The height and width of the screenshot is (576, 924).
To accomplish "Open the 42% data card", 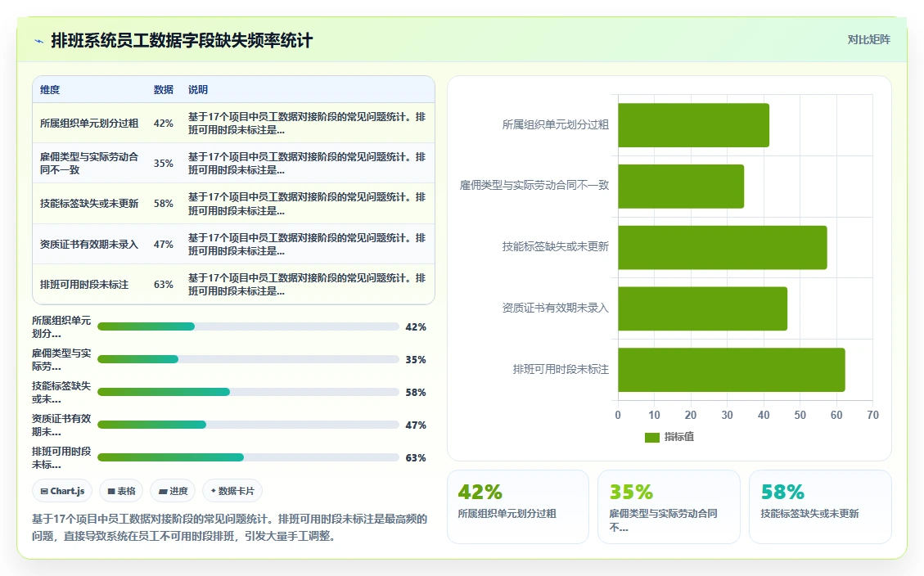I will click(518, 506).
